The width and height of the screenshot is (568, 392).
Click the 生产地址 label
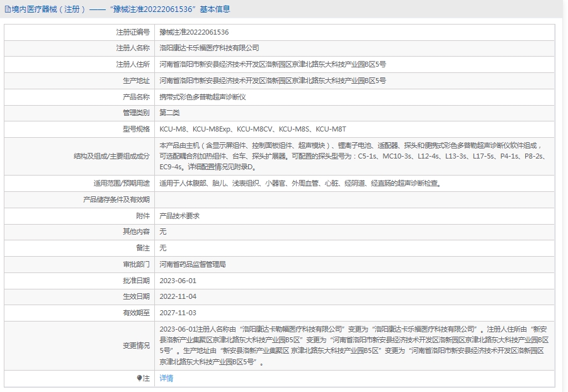point(136,81)
